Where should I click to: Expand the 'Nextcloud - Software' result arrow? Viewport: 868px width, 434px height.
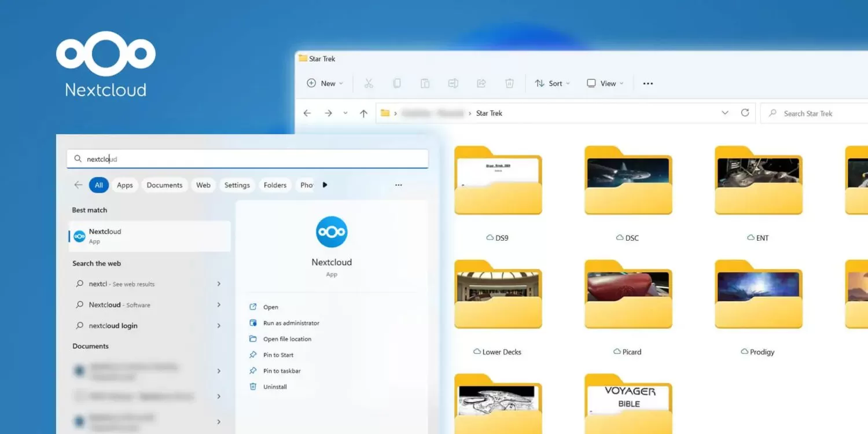click(219, 305)
